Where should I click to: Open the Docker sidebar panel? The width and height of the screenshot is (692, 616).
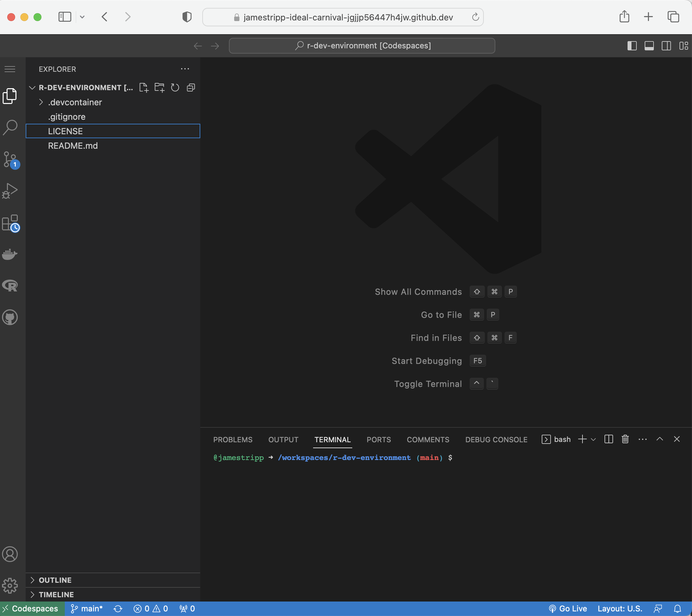(x=10, y=254)
